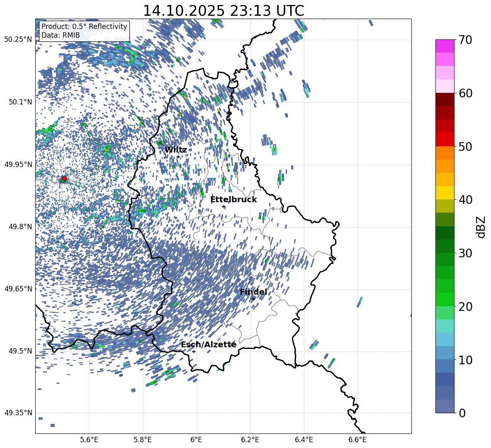491x448 pixels.
Task: Click the yellow colorbar segment near 40
Action: 445,193
